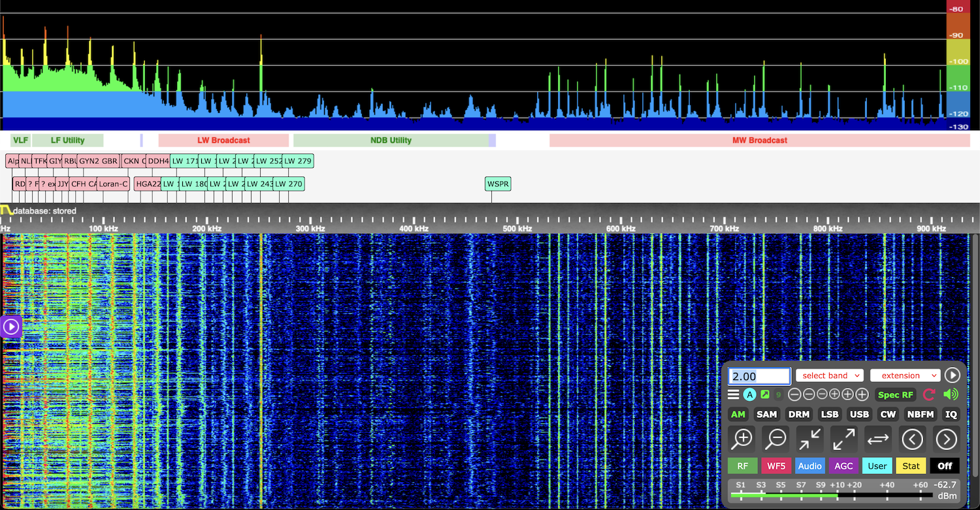The height and width of the screenshot is (510, 980).
Task: Tune to the WSPR station label
Action: click(498, 184)
